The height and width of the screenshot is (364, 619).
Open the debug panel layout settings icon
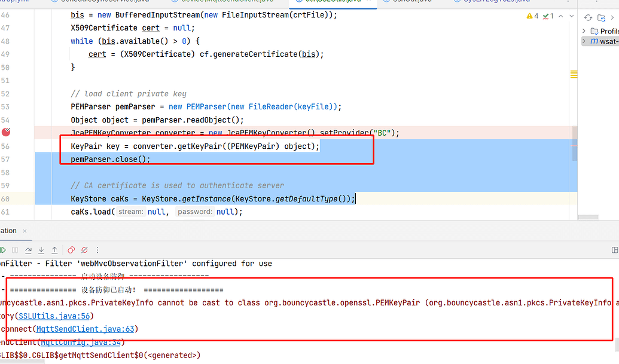[615, 250]
